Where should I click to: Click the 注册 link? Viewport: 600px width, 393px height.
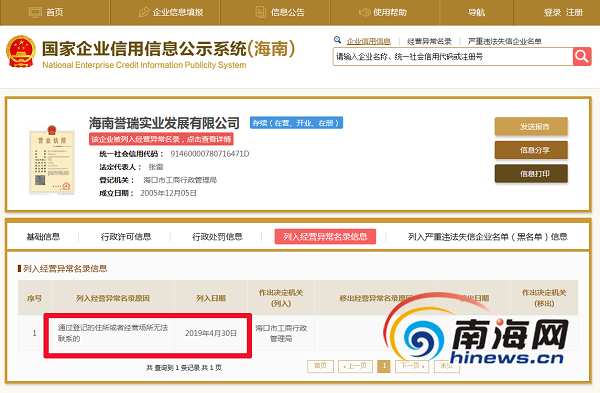[574, 13]
